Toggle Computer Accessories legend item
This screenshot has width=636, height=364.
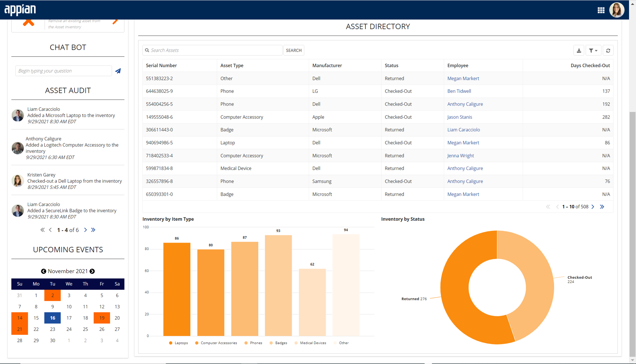tap(216, 343)
